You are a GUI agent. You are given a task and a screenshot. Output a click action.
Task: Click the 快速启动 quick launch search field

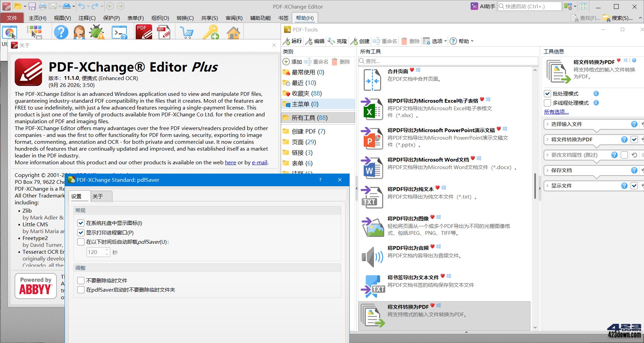click(529, 6)
